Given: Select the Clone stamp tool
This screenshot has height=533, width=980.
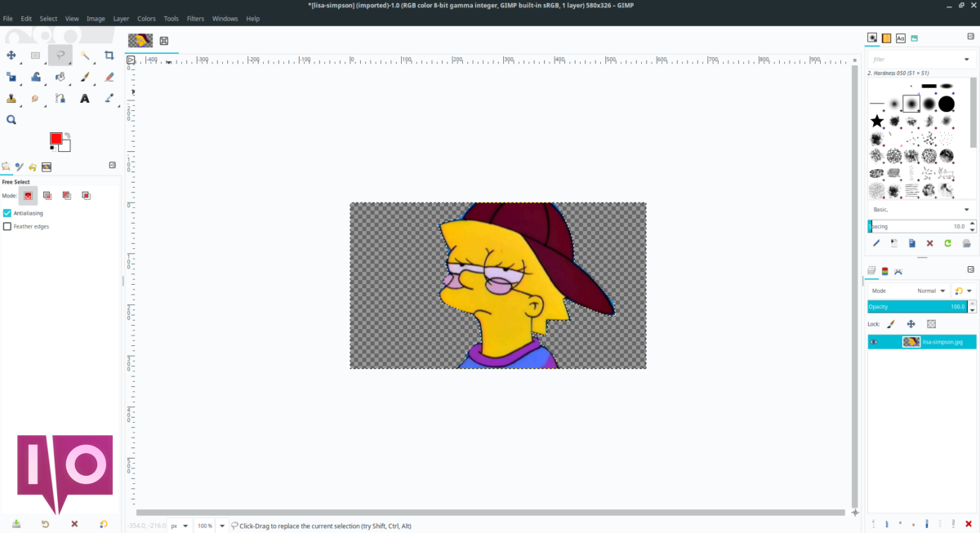Looking at the screenshot, I should click(11, 98).
